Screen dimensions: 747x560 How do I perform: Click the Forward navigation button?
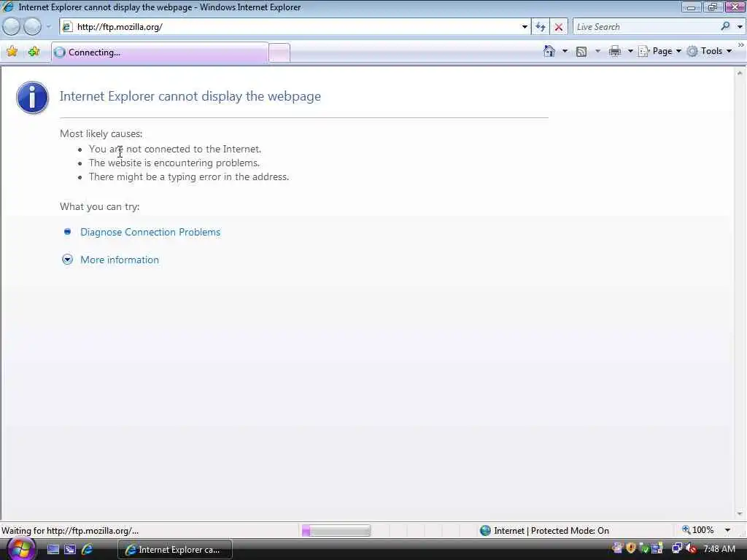(32, 27)
